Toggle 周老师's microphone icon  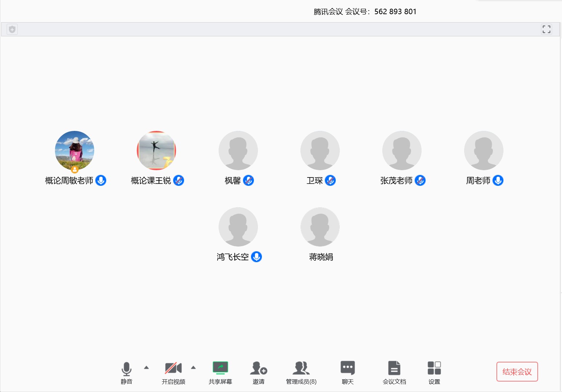(x=498, y=180)
